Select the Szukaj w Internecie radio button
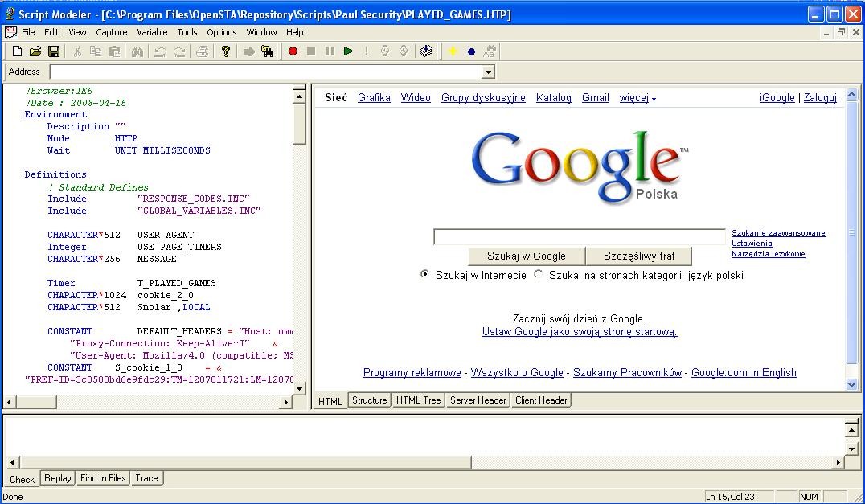This screenshot has height=504, width=865. 424,274
